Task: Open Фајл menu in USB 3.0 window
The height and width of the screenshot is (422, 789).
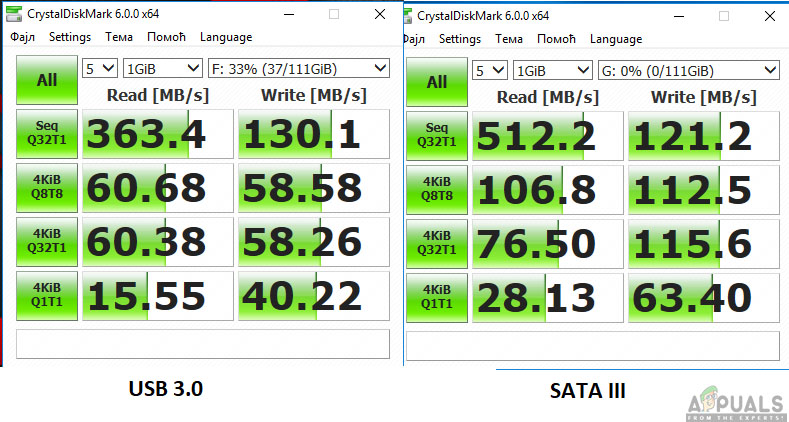Action: pyautogui.click(x=23, y=37)
